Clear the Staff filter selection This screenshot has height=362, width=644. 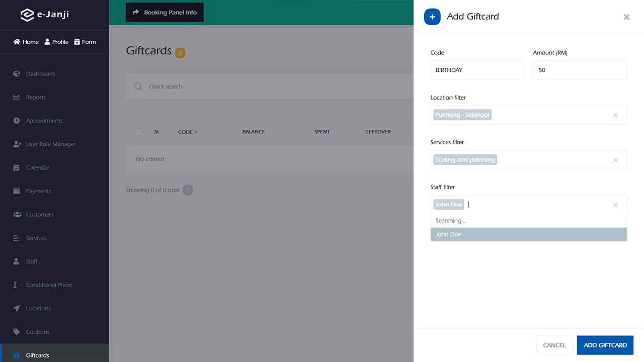tap(615, 205)
